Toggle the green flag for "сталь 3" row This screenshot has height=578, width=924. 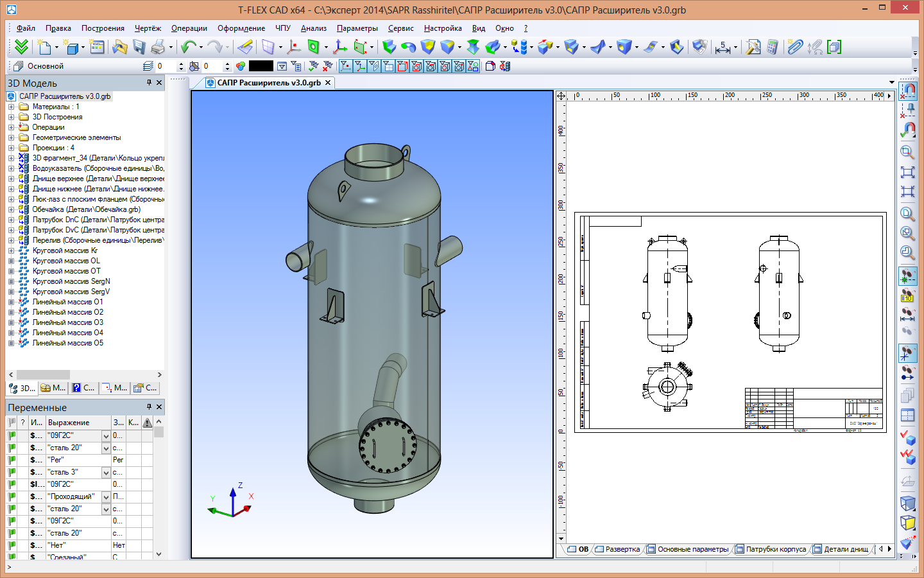tap(12, 472)
